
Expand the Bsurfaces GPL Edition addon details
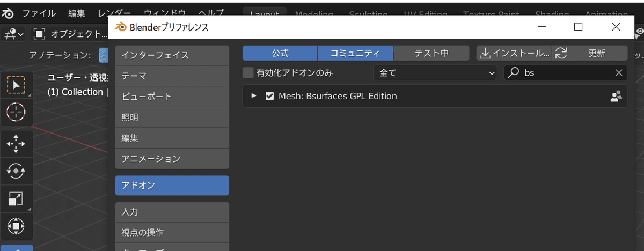coord(254,97)
